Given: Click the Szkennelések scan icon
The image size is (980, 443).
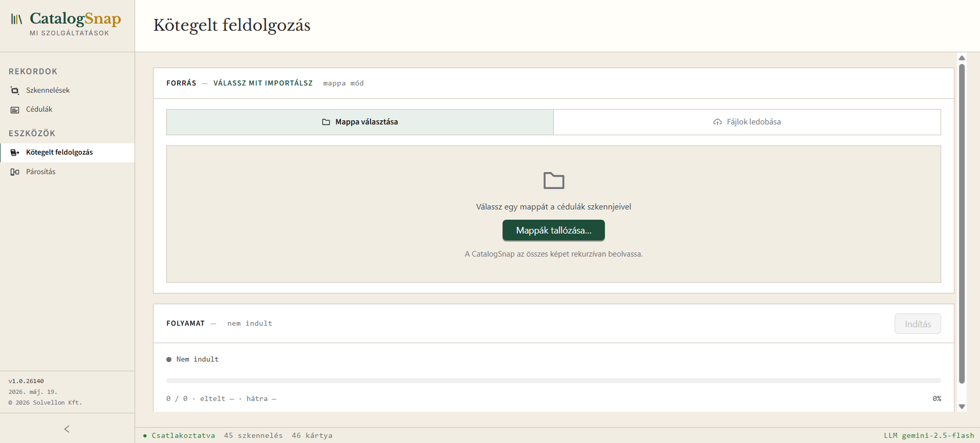Looking at the screenshot, I should pos(15,91).
